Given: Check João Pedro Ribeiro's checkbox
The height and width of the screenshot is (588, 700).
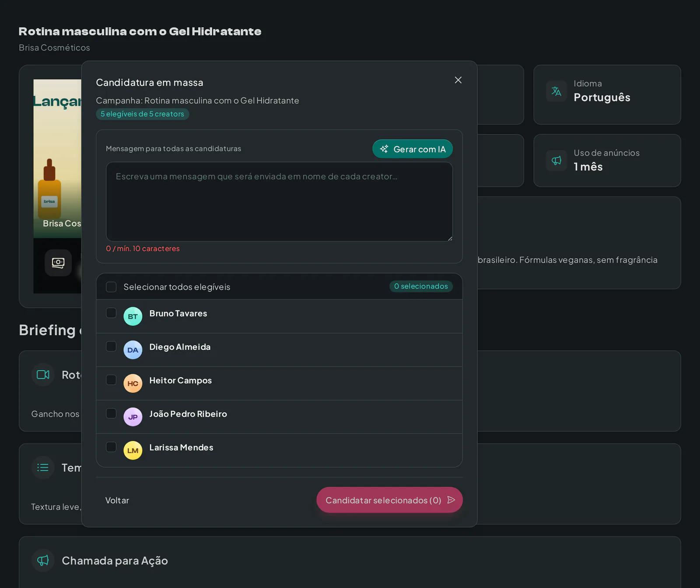Looking at the screenshot, I should (111, 414).
